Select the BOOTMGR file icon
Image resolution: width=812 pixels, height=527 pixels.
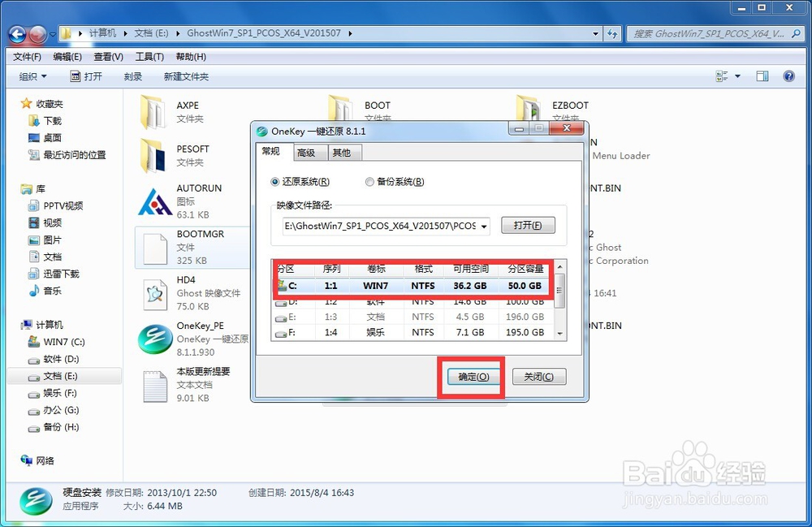click(x=155, y=248)
